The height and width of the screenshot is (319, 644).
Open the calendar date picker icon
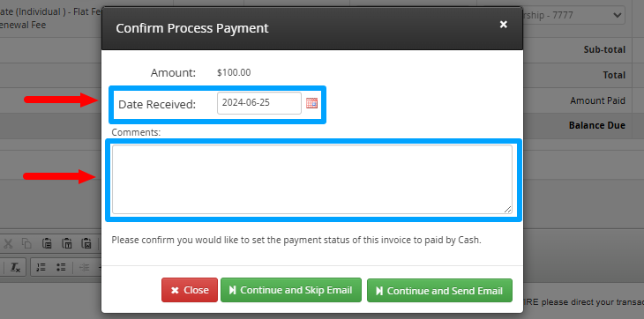tap(311, 103)
